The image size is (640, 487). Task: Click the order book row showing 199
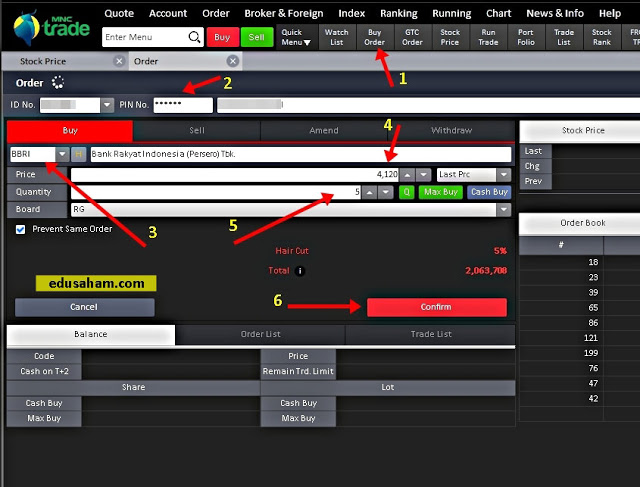pyautogui.click(x=580, y=353)
